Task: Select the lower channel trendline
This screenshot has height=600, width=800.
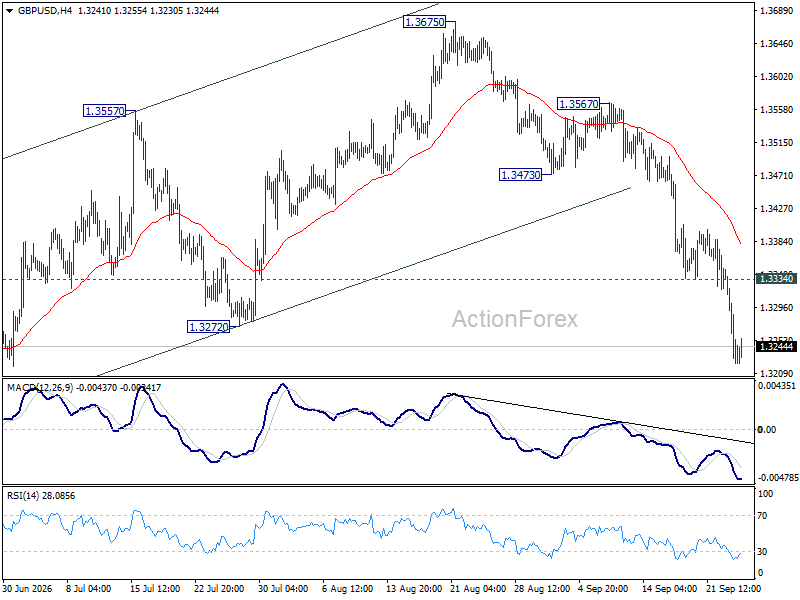Action: 363,282
